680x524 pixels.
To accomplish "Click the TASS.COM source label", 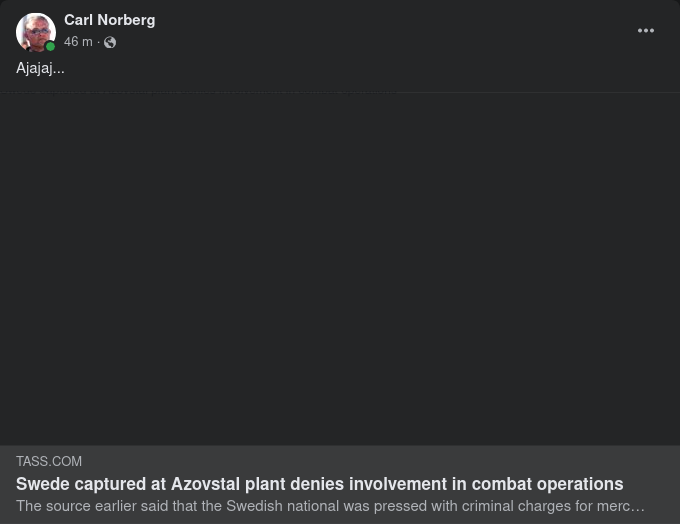I will (x=49, y=461).
